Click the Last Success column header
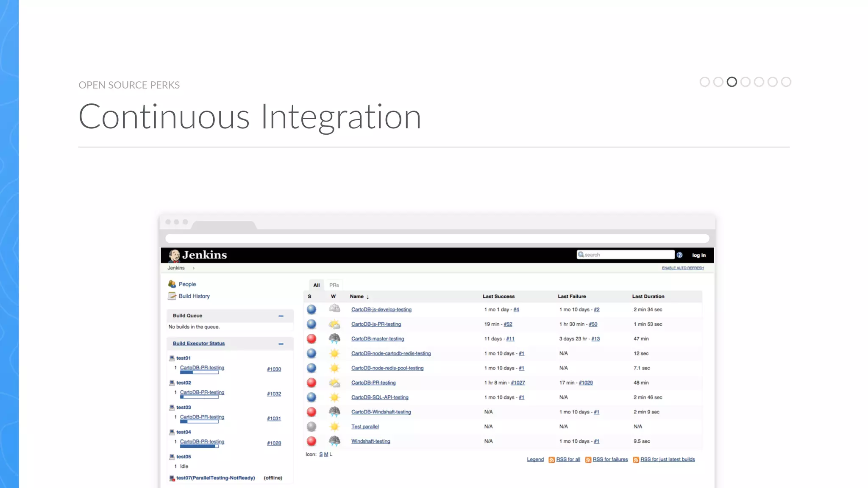868x488 pixels. pyautogui.click(x=498, y=297)
